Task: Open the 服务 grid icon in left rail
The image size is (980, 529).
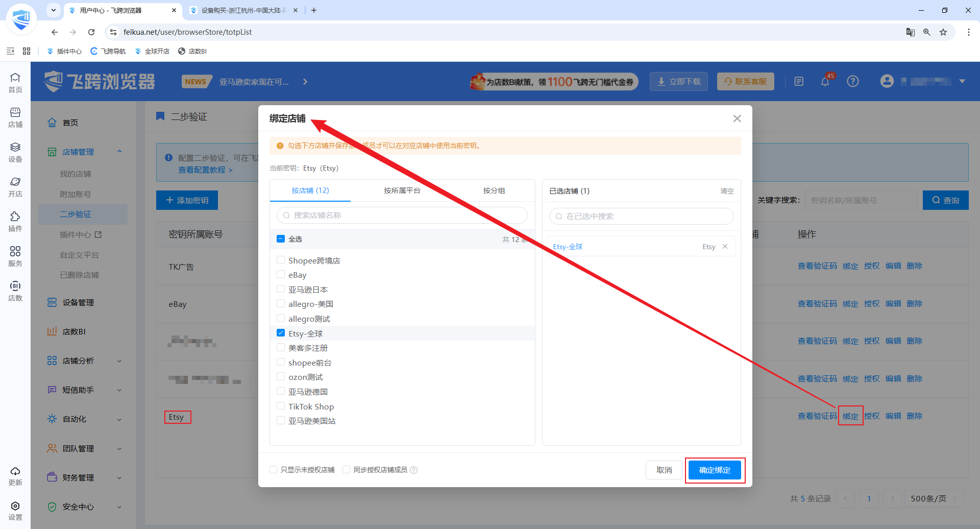Action: pos(15,256)
